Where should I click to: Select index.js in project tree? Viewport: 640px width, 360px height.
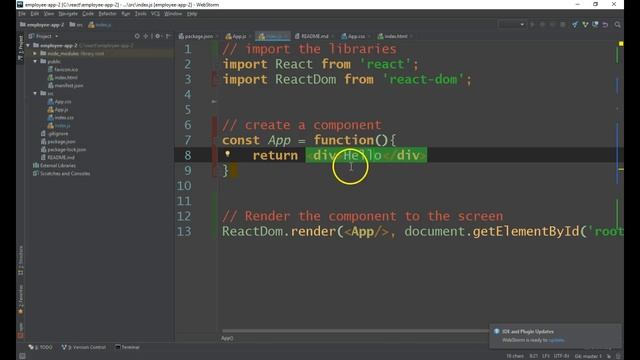pyautogui.click(x=59, y=126)
